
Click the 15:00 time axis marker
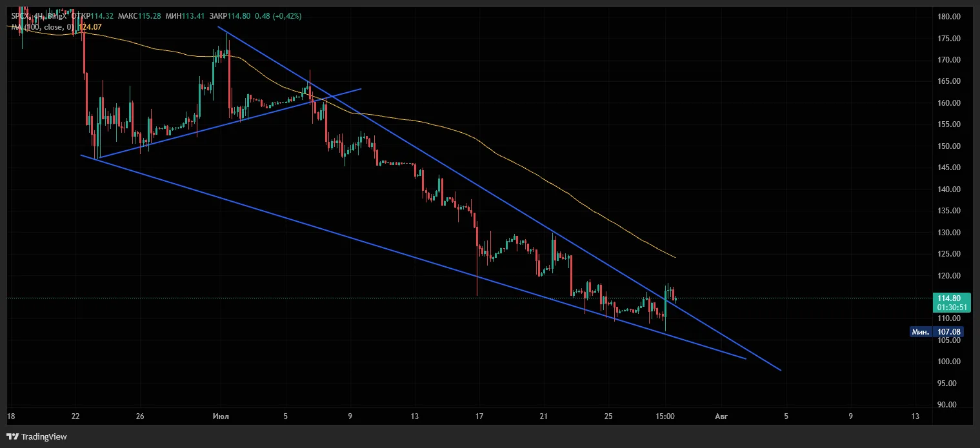click(x=665, y=416)
